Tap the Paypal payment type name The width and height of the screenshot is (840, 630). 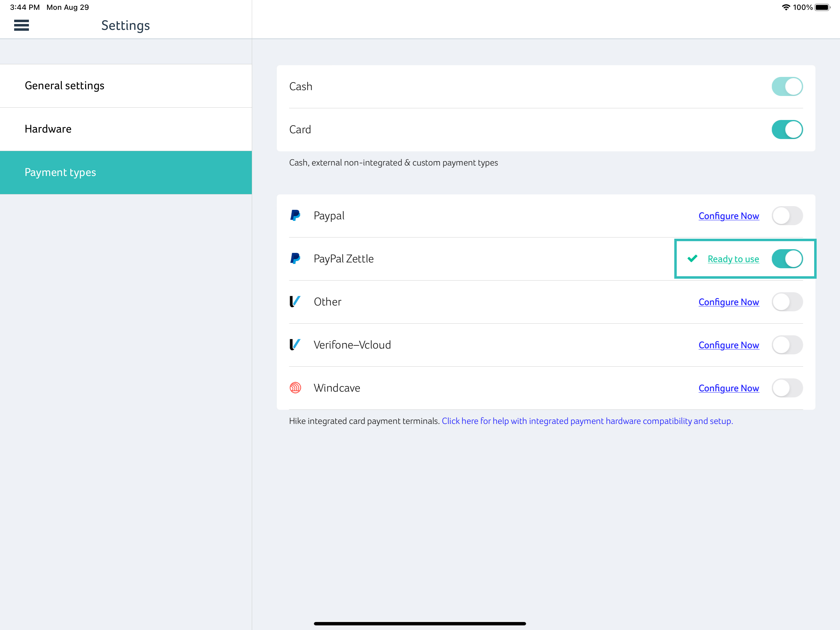pyautogui.click(x=329, y=216)
